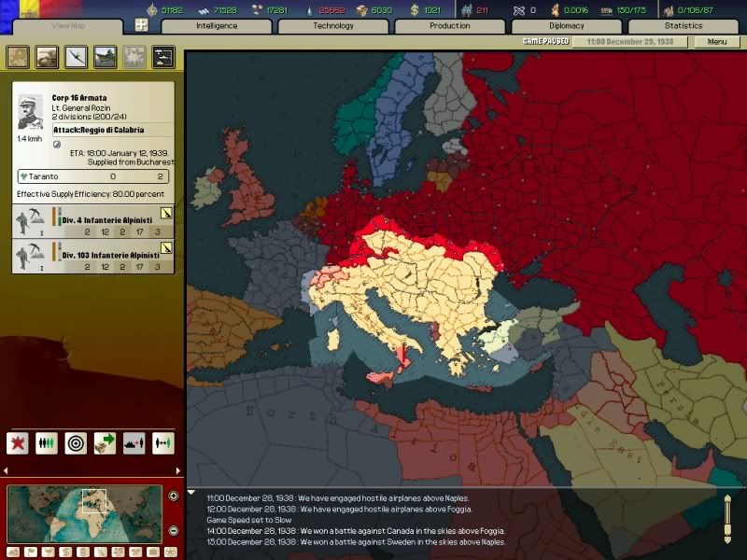This screenshot has height=560, width=747.
Task: Click the red star command button
Action: click(18, 443)
